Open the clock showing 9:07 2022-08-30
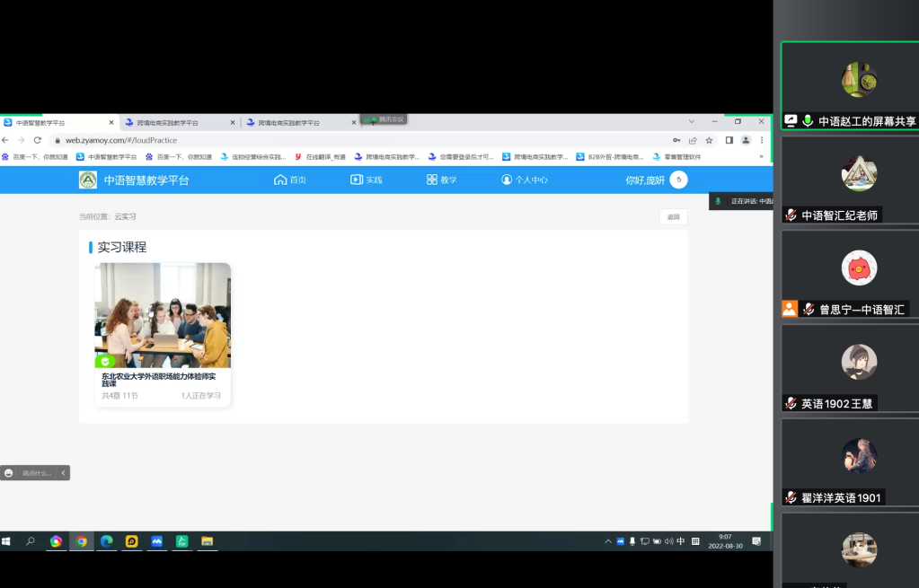The width and height of the screenshot is (919, 588). click(726, 541)
